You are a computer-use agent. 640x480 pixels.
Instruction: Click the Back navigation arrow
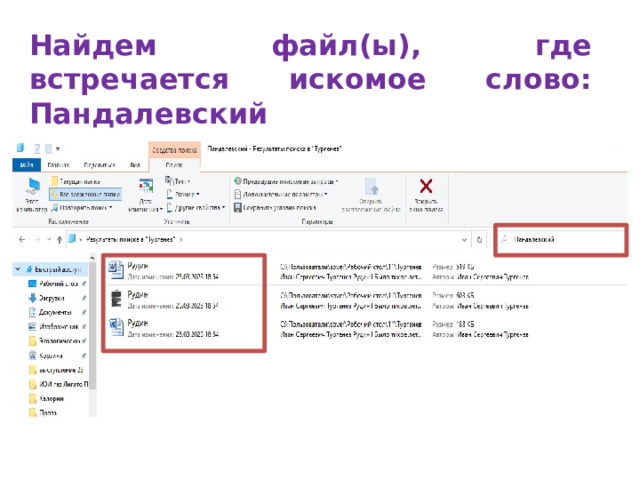point(22,240)
